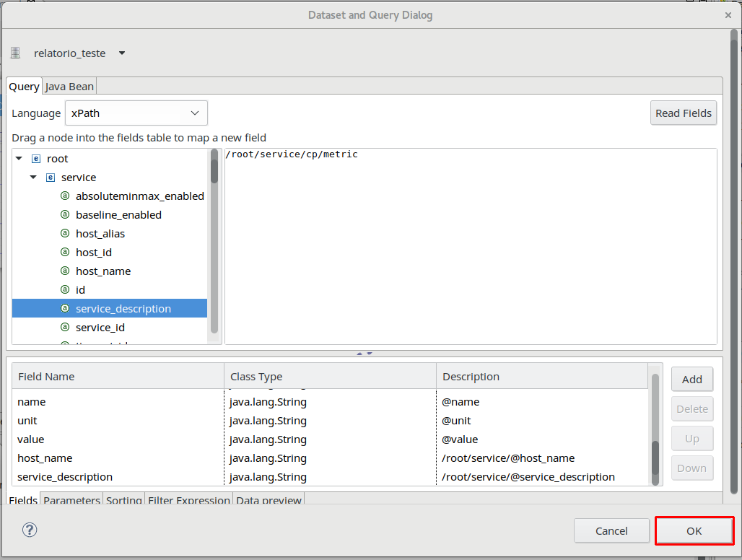This screenshot has width=742, height=560.
Task: Click the relatorio_teste data adapter icon
Action: pyautogui.click(x=15, y=53)
